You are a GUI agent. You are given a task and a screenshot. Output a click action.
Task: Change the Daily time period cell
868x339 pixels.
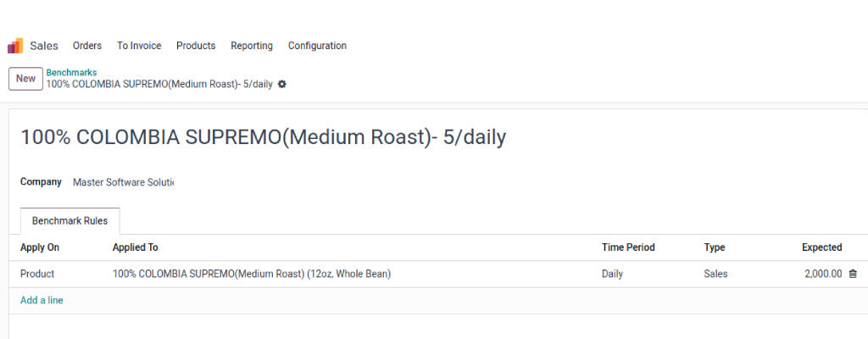[612, 274]
